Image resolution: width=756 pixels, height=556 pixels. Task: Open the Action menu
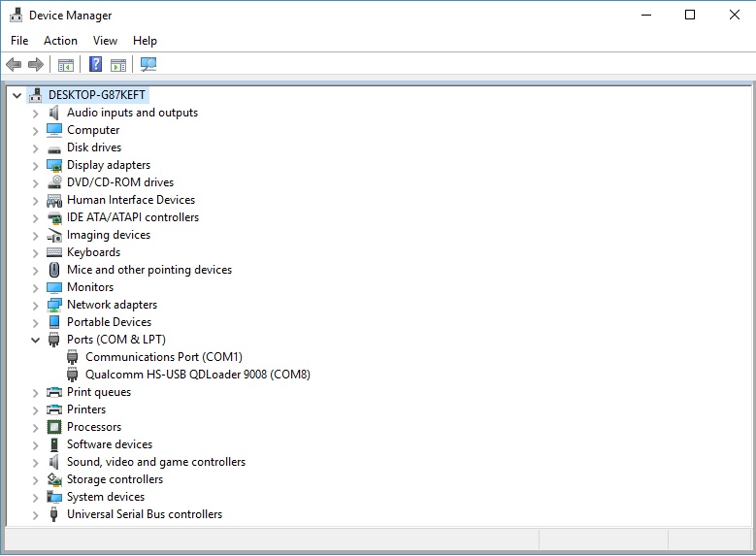coord(60,41)
